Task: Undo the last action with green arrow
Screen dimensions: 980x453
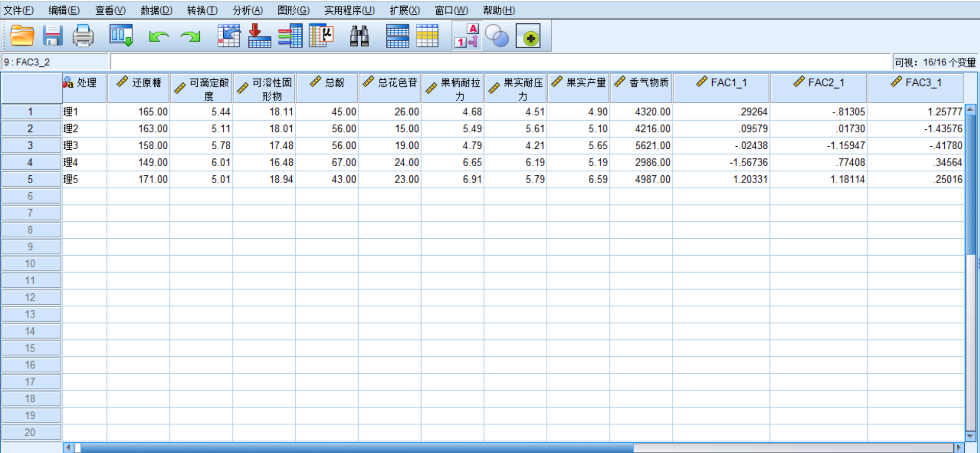Action: (x=158, y=36)
